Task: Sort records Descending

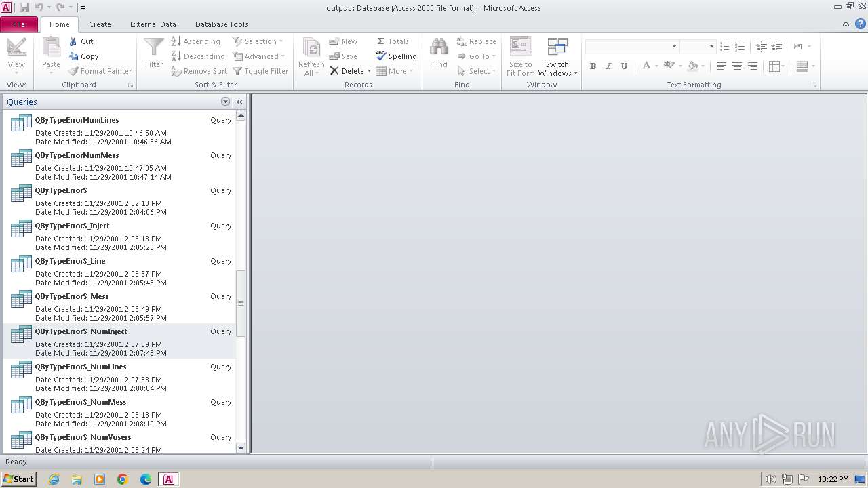Action: pos(197,56)
